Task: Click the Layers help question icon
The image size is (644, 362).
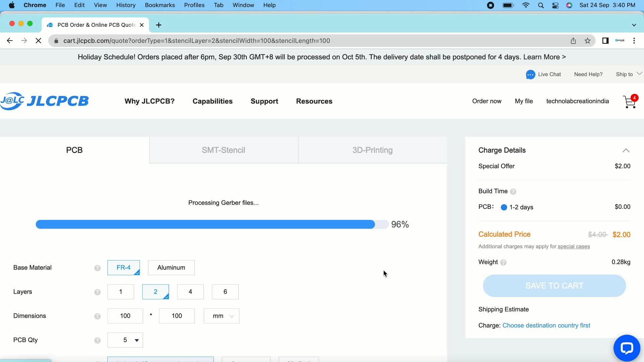Action: pos(97,292)
